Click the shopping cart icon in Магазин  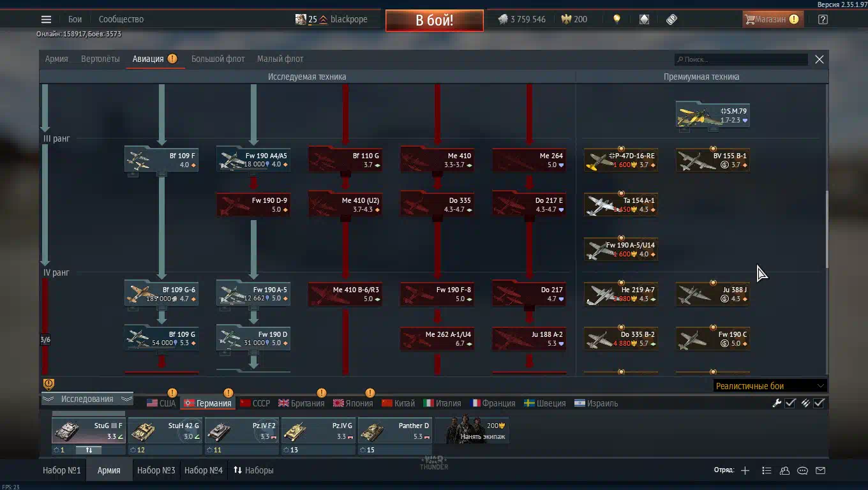[749, 19]
